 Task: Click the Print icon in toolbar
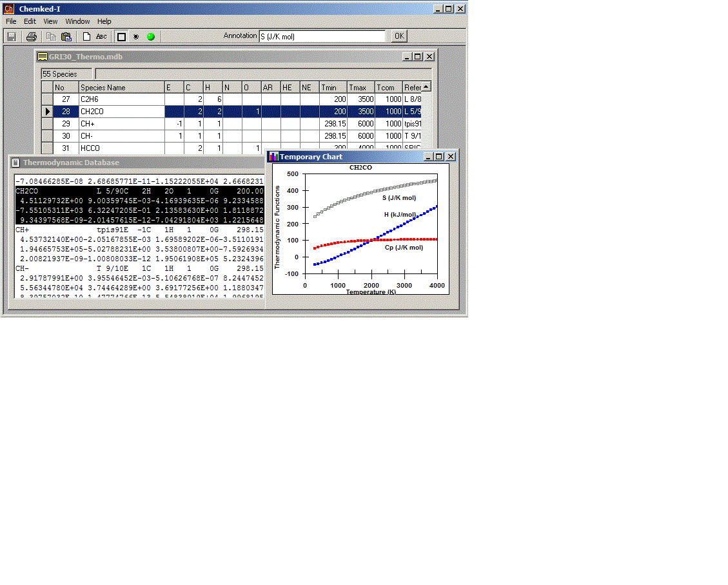(x=31, y=37)
